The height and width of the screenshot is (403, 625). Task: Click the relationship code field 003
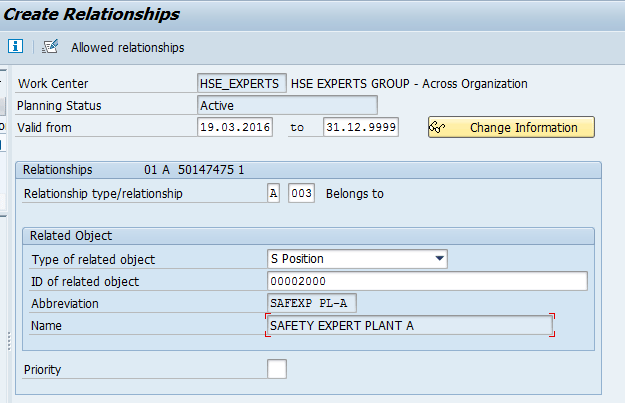301,193
